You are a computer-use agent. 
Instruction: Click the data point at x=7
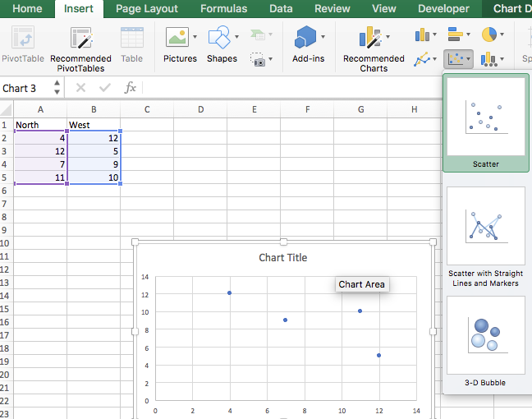coord(286,320)
